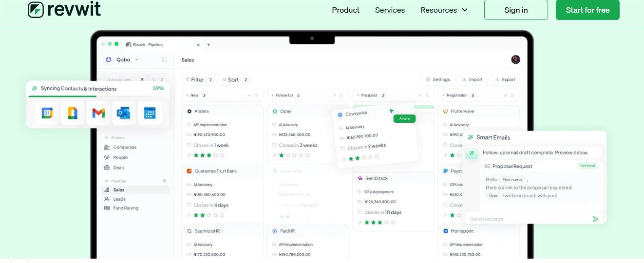The width and height of the screenshot is (644, 263).
Task: Click the Andela company logo icon
Action: tap(189, 111)
